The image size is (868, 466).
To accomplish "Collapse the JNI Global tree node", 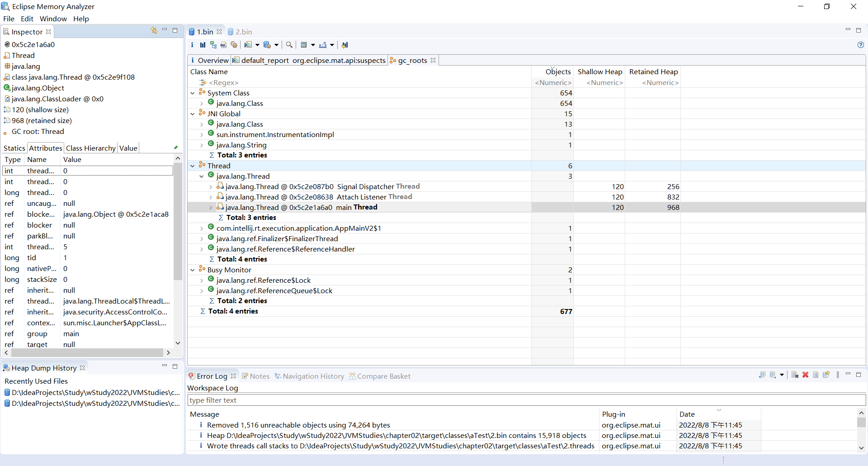I will click(x=193, y=114).
